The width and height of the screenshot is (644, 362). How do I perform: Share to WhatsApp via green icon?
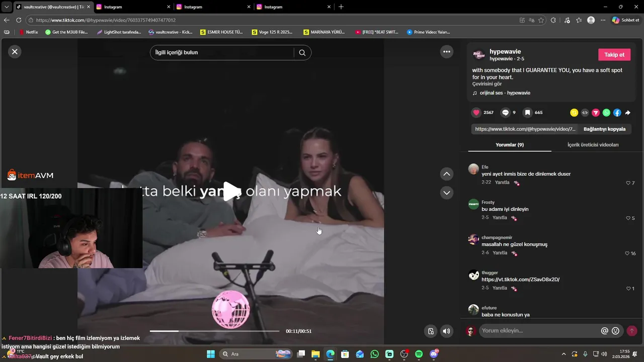(606, 113)
